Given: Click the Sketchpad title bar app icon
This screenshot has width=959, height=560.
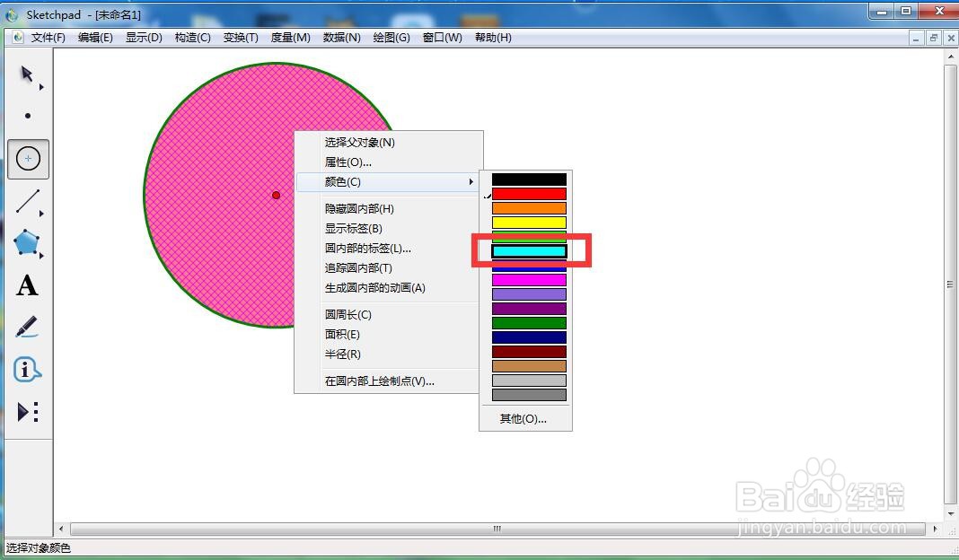Looking at the screenshot, I should [x=12, y=14].
